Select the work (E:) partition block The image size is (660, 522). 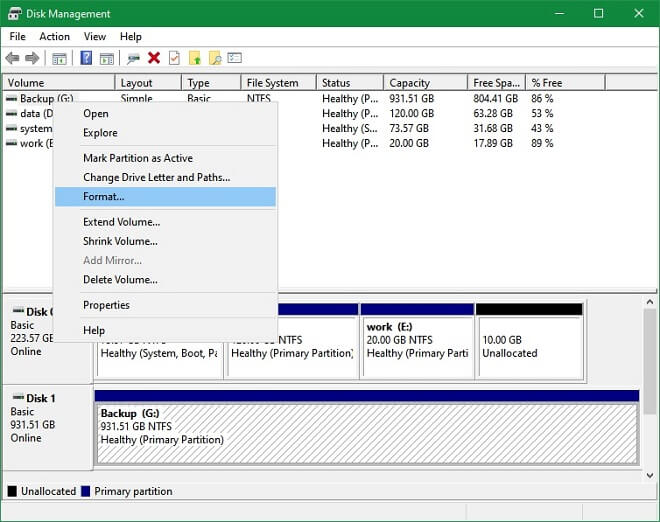[x=418, y=341]
